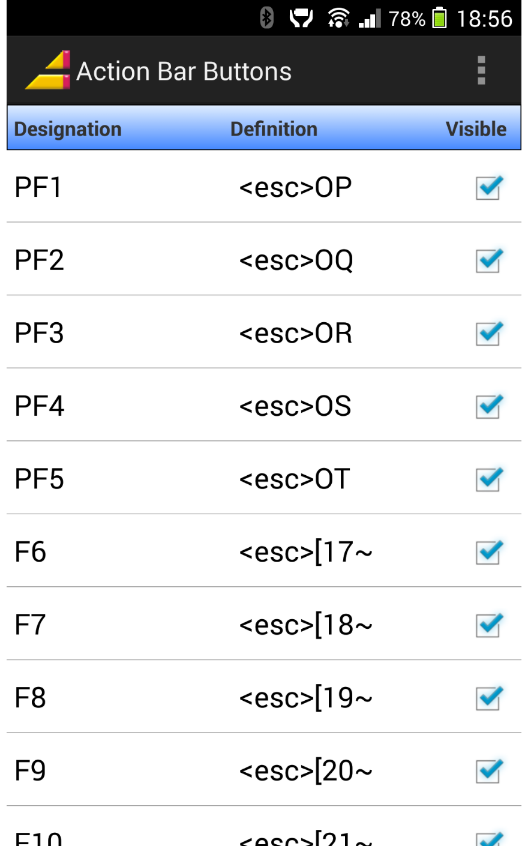Tap the cellular signal bars icon
This screenshot has height=846, width=528.
point(370,18)
